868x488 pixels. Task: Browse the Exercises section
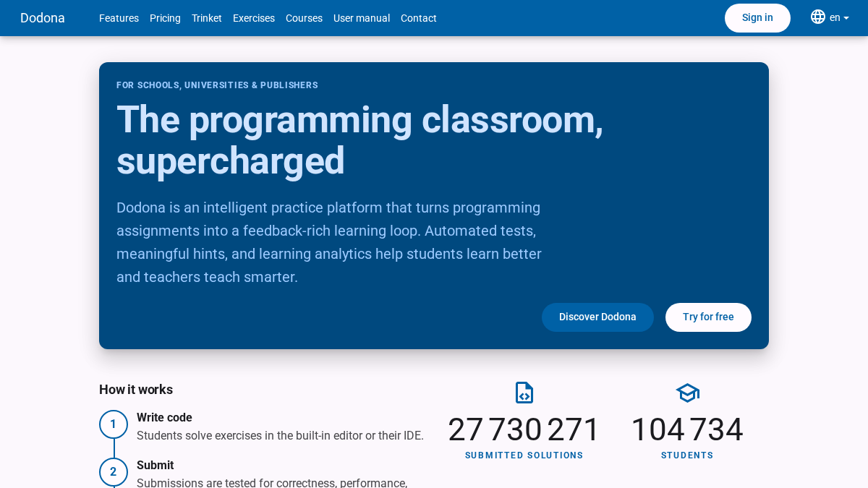(x=254, y=18)
